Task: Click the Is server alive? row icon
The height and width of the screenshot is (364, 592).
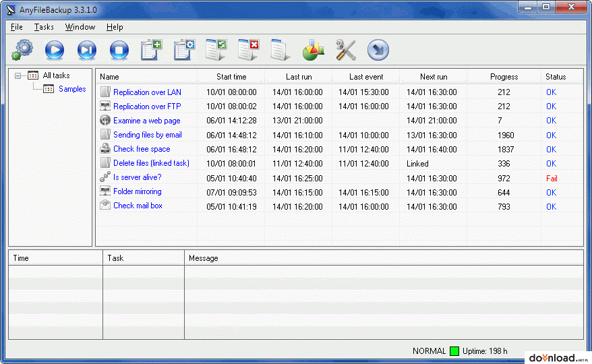Action: tap(105, 177)
